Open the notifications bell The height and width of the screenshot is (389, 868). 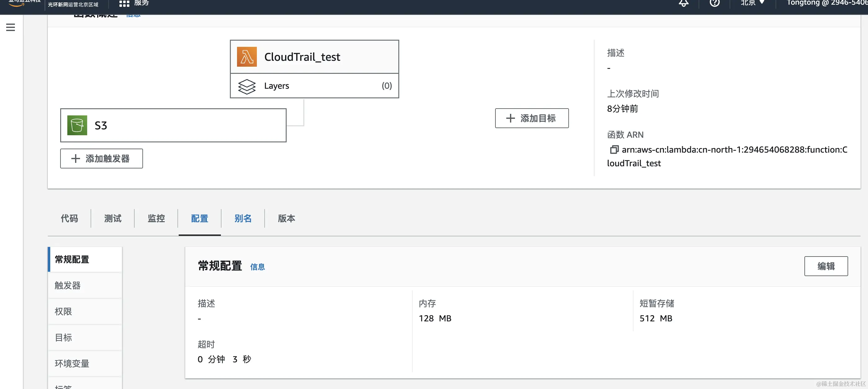pos(683,3)
